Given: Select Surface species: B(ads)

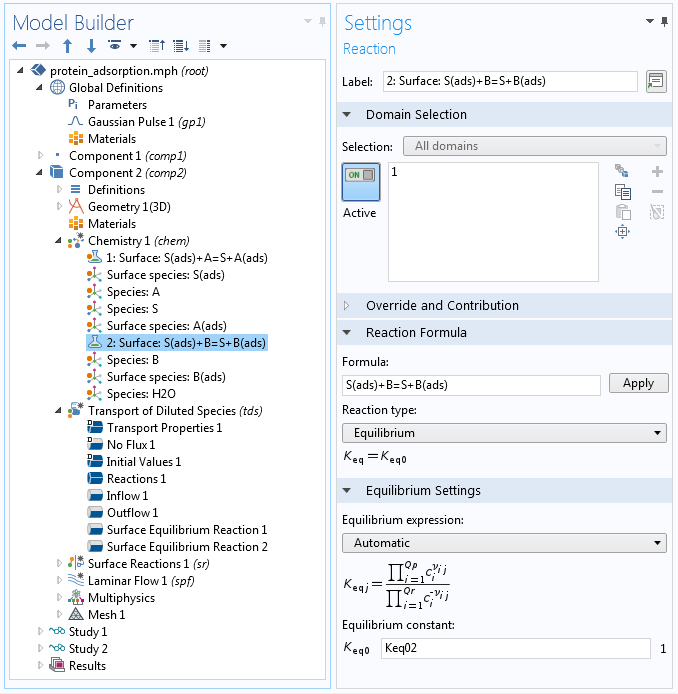Looking at the screenshot, I should click(x=166, y=377).
